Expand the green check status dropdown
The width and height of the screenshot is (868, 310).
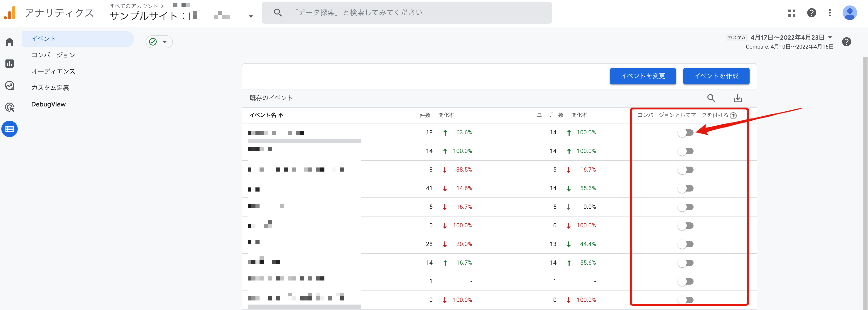(159, 42)
